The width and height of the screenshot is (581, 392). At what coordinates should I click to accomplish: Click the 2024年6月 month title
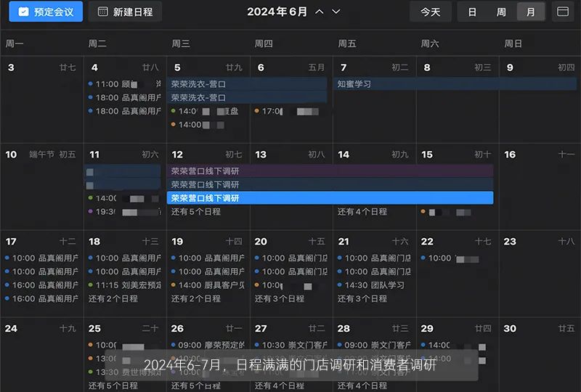coord(277,12)
